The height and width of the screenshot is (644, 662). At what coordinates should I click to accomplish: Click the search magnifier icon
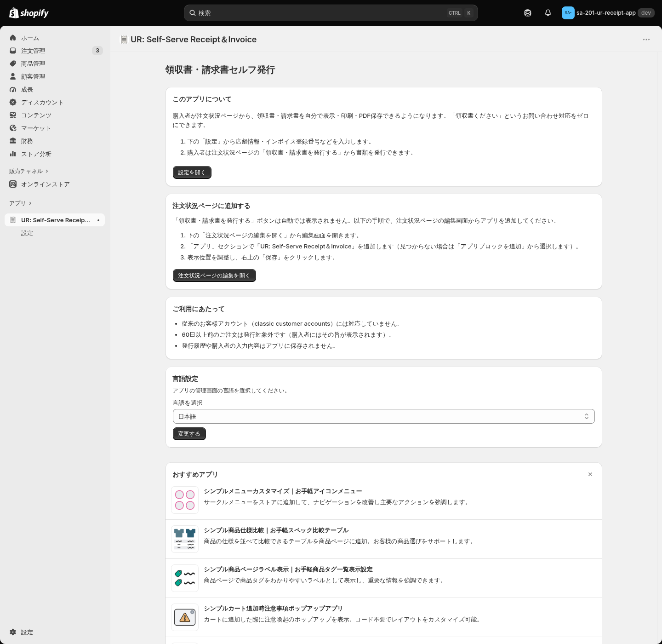click(x=193, y=13)
